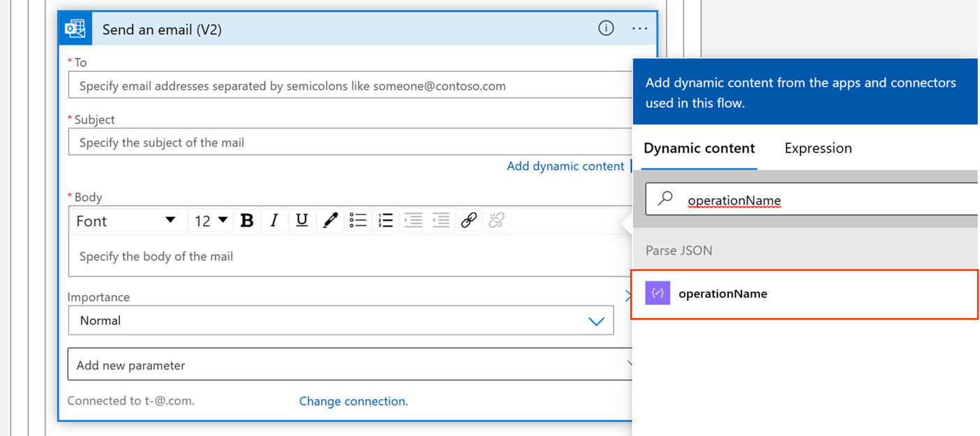The width and height of the screenshot is (980, 436).
Task: Toggle underline formatting in the Body toolbar
Action: [302, 220]
